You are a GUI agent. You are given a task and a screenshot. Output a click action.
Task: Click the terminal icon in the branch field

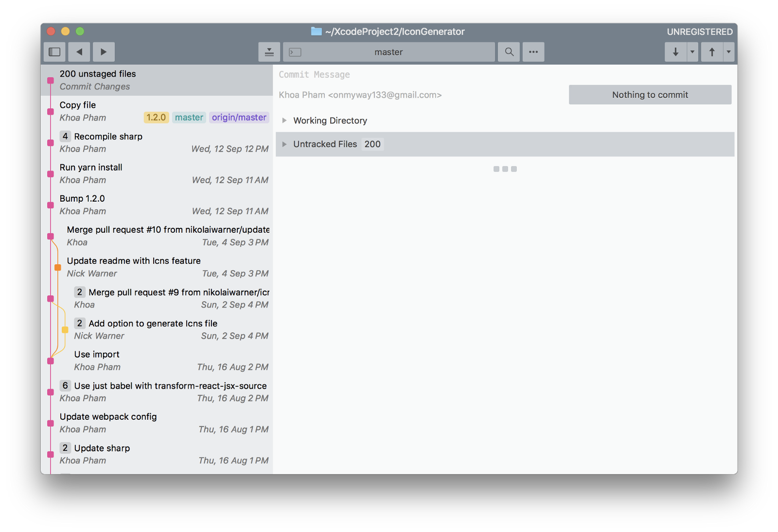coord(295,52)
